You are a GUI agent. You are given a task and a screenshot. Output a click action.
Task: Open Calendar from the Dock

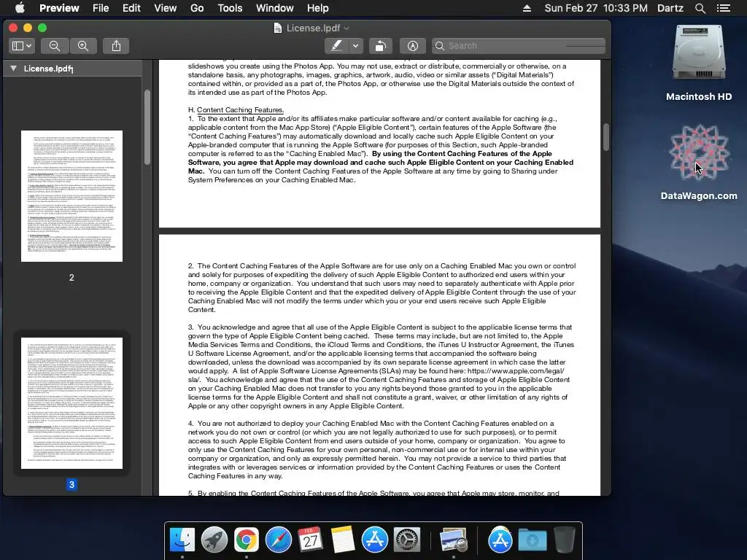310,540
